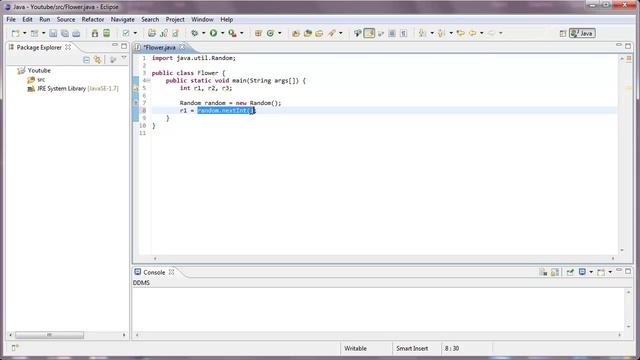
Task: Click the editor vertical scrollbar down arrow
Action: pos(622,250)
